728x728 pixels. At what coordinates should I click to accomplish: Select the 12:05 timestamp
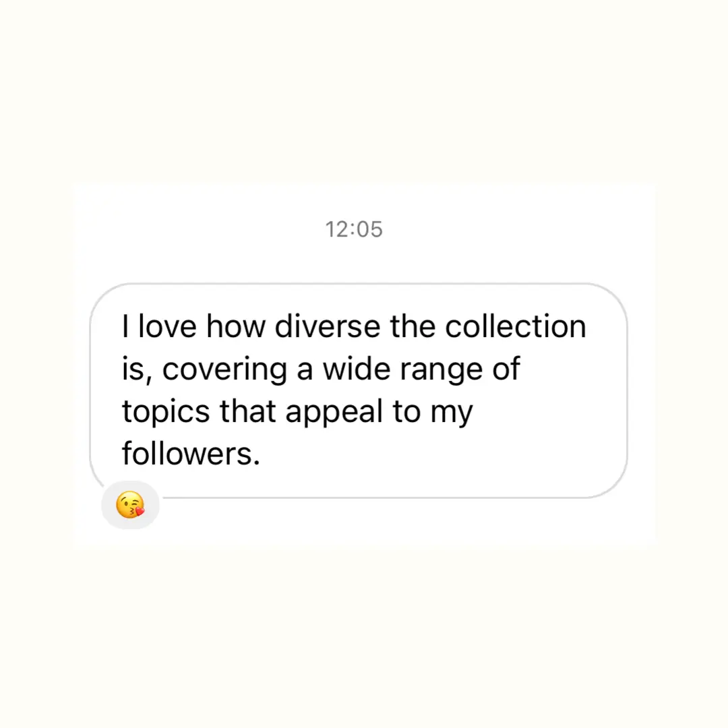click(x=354, y=229)
